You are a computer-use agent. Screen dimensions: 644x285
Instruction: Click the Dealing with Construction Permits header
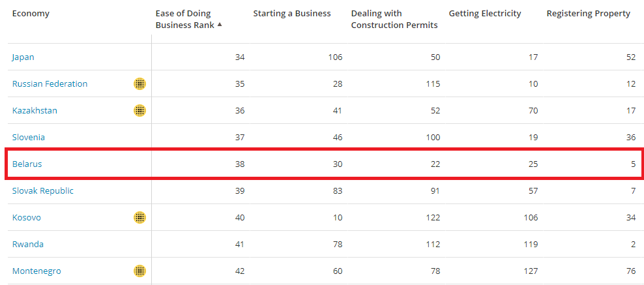394,20
